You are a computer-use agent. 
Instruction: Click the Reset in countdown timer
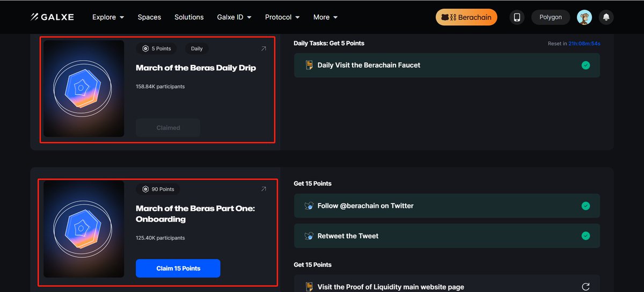click(574, 43)
